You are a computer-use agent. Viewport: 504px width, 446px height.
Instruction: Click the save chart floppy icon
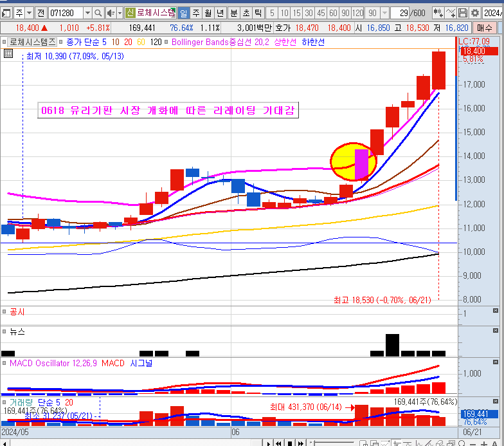(x=462, y=13)
